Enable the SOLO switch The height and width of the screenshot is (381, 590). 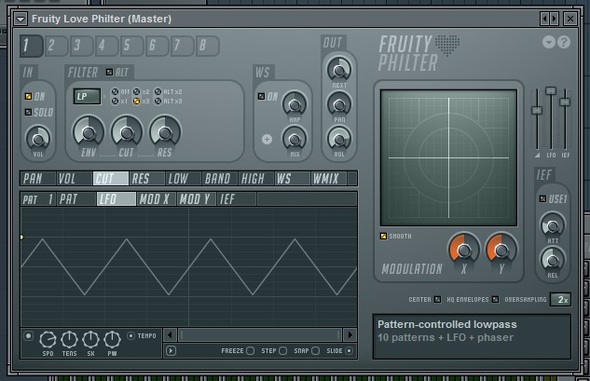[x=28, y=112]
